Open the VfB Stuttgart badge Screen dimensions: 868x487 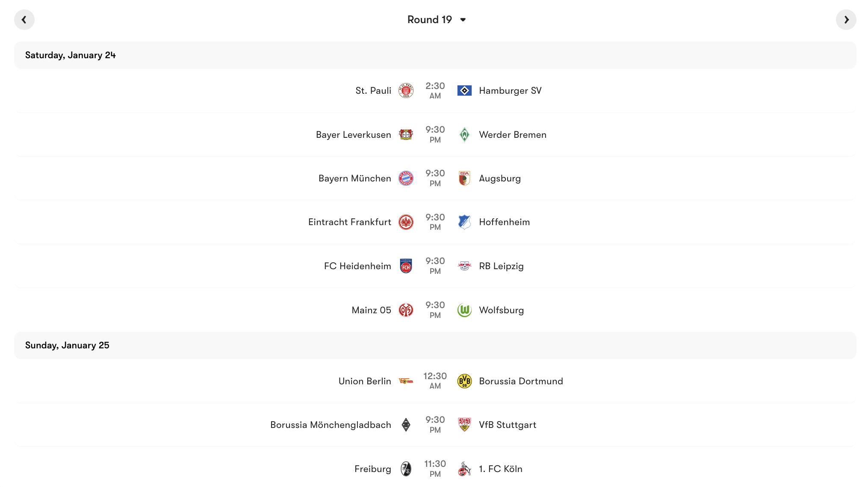point(465,425)
